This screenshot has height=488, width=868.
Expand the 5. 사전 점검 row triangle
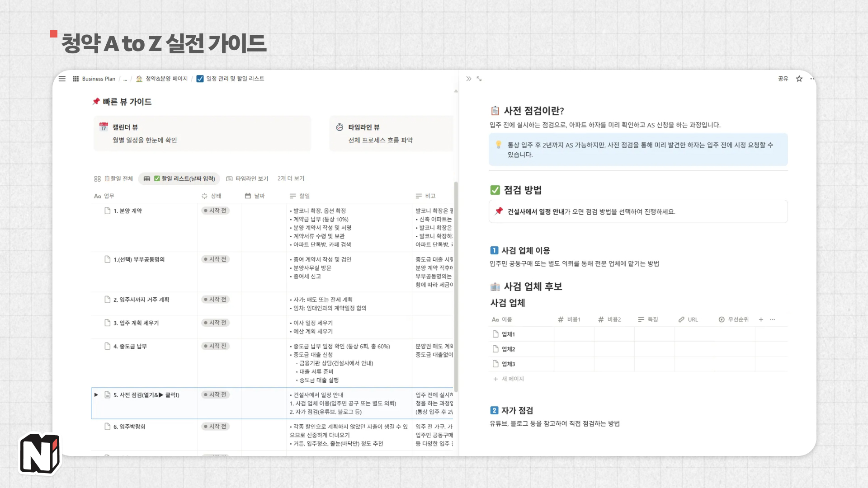(96, 394)
